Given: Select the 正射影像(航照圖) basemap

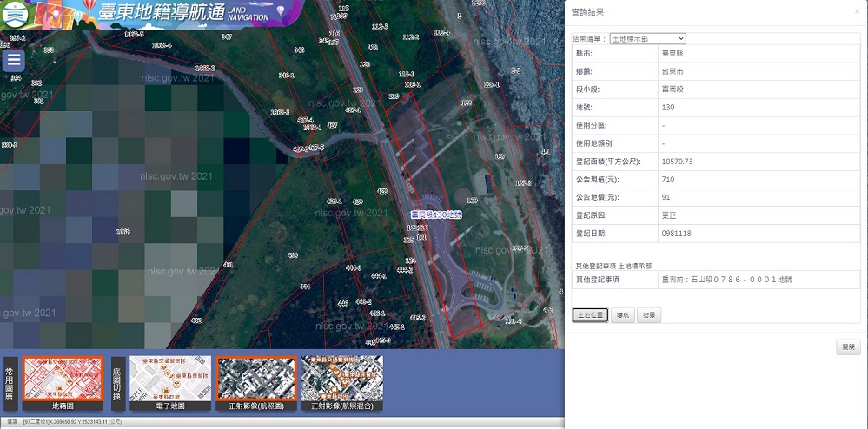Looking at the screenshot, I should 256,383.
